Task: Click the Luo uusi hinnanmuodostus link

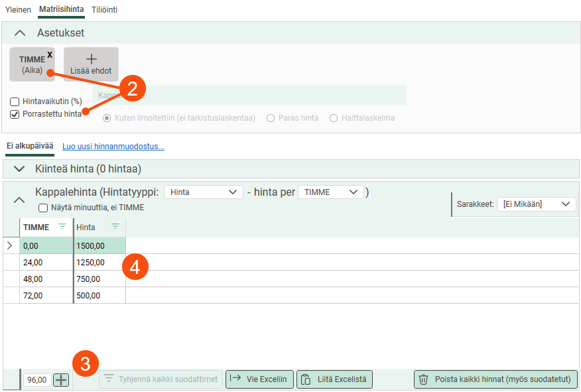Action: pyautogui.click(x=113, y=146)
